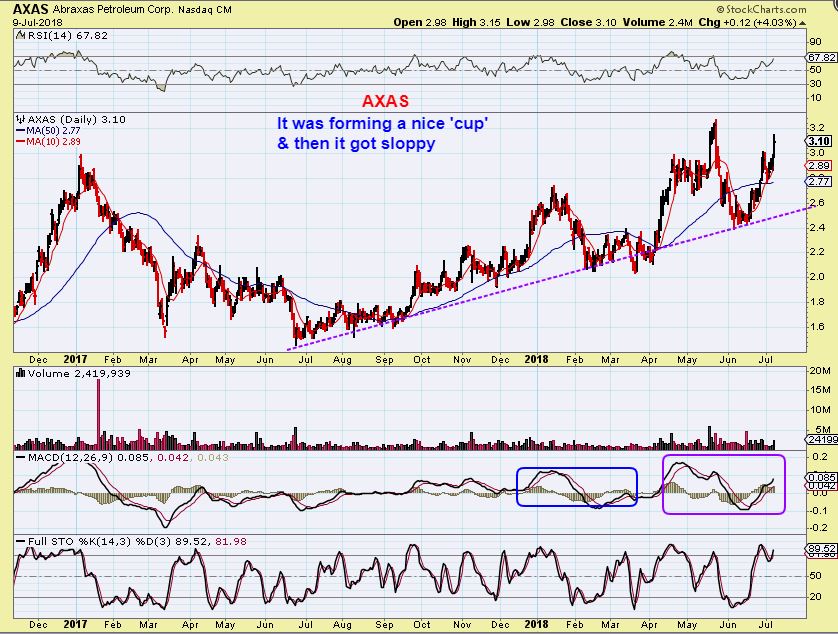The image size is (838, 634).
Task: Click the RSI(14) 67.82 panel label
Action: pyautogui.click(x=67, y=36)
